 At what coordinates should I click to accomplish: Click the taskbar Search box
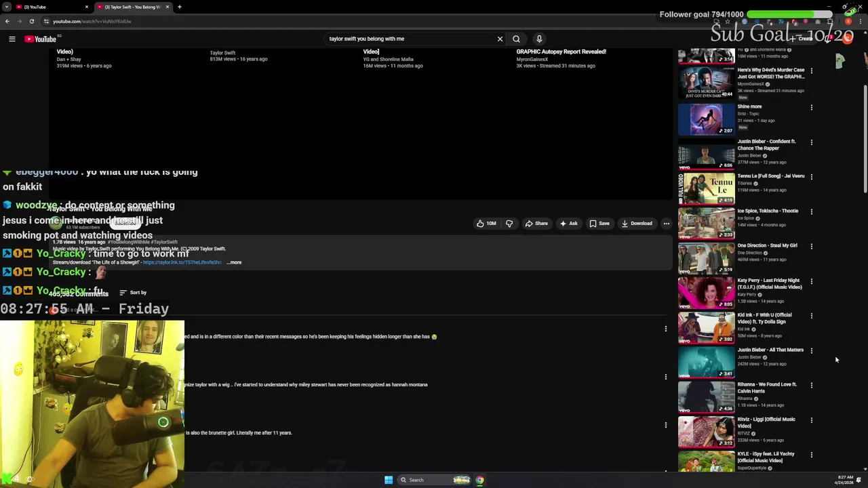tap(434, 480)
